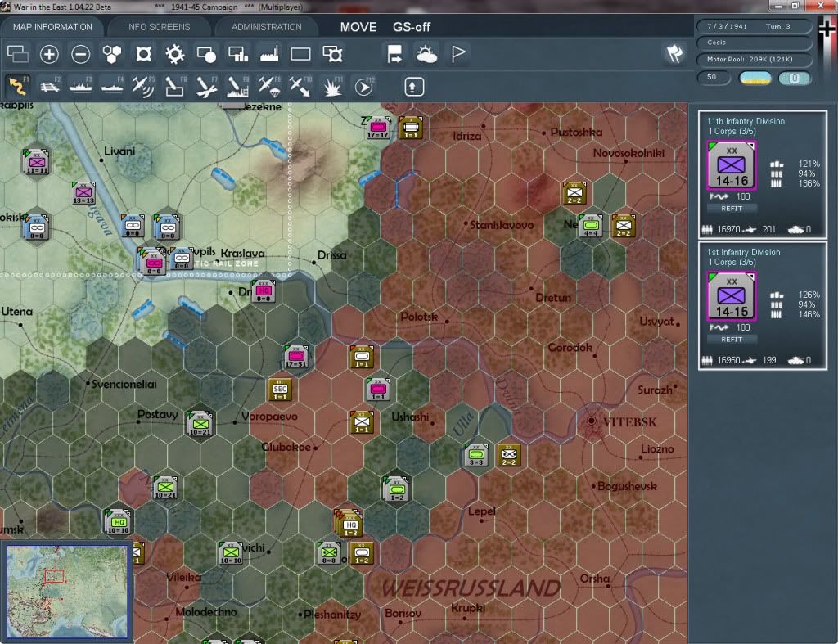This screenshot has width=838, height=644.
Task: Open the Info Screens tab
Action: [x=158, y=27]
